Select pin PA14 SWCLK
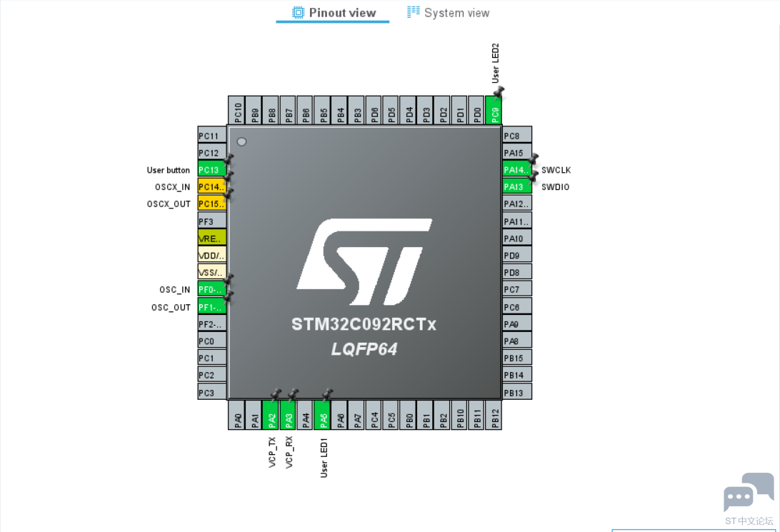Screen dimensions: 780x532 tap(517, 169)
